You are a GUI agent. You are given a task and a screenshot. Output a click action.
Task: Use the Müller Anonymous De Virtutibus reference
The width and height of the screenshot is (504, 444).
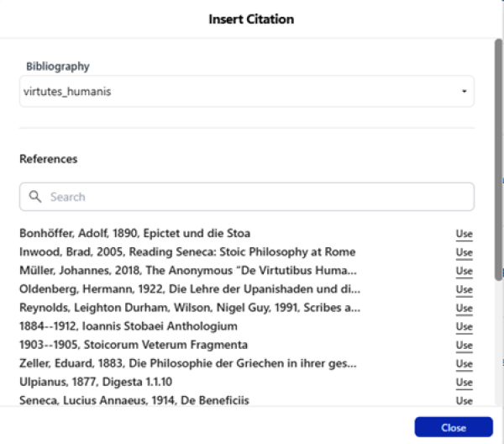click(x=464, y=271)
